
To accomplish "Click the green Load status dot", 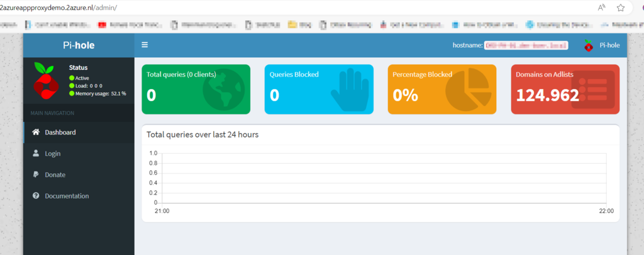I will pos(72,85).
